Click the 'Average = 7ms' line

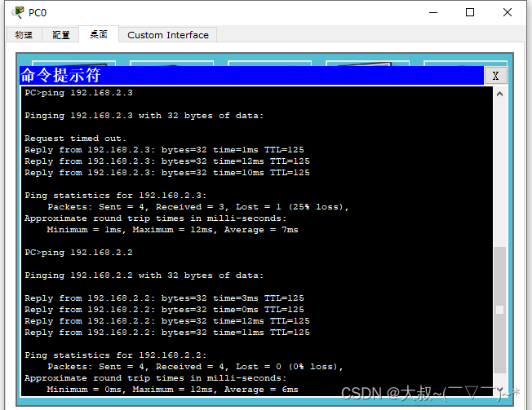[x=172, y=230]
